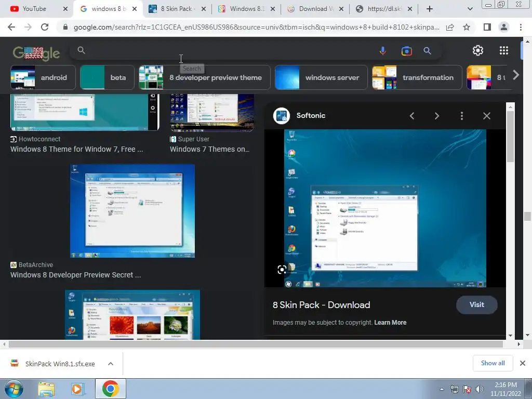Open Chrome three-dot menu

[521, 27]
